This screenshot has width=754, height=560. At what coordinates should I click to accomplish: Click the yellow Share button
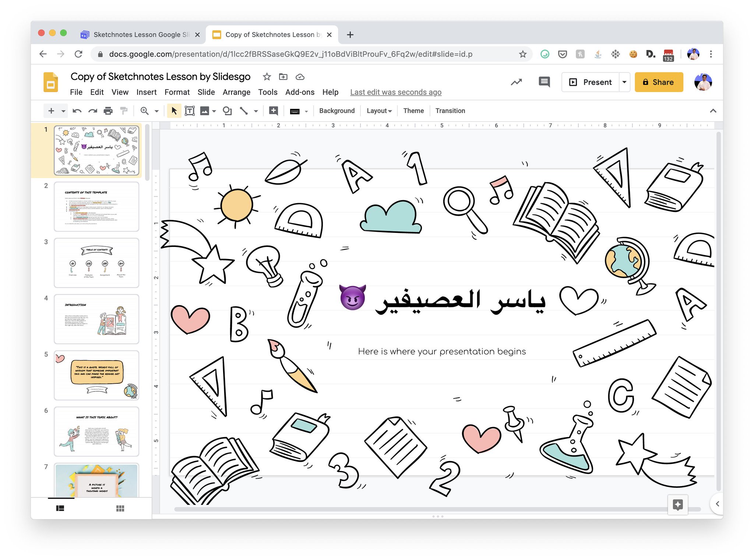pos(658,82)
